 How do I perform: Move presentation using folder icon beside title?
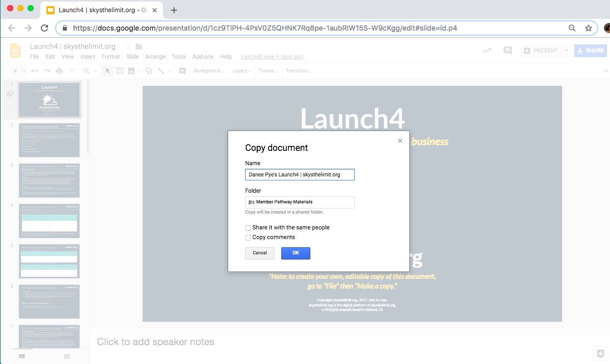point(138,46)
